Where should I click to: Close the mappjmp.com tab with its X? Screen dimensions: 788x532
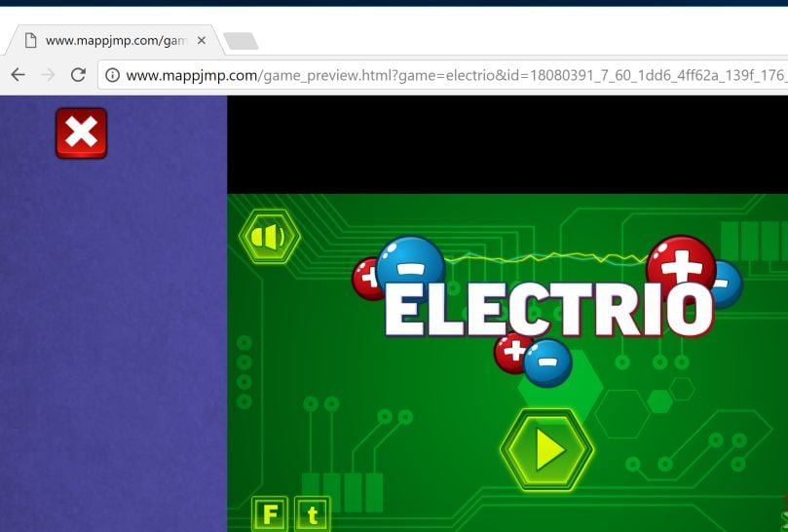(x=202, y=40)
